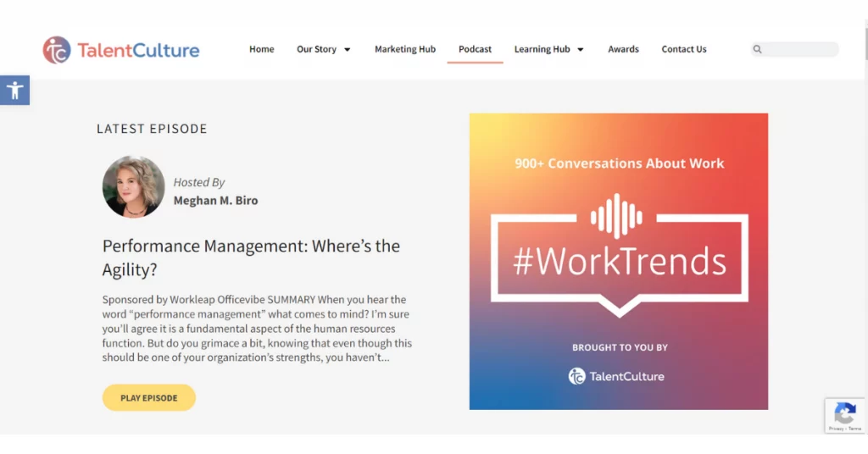Expand the Learning Hub dropdown arrow
The image size is (868, 454).
580,49
